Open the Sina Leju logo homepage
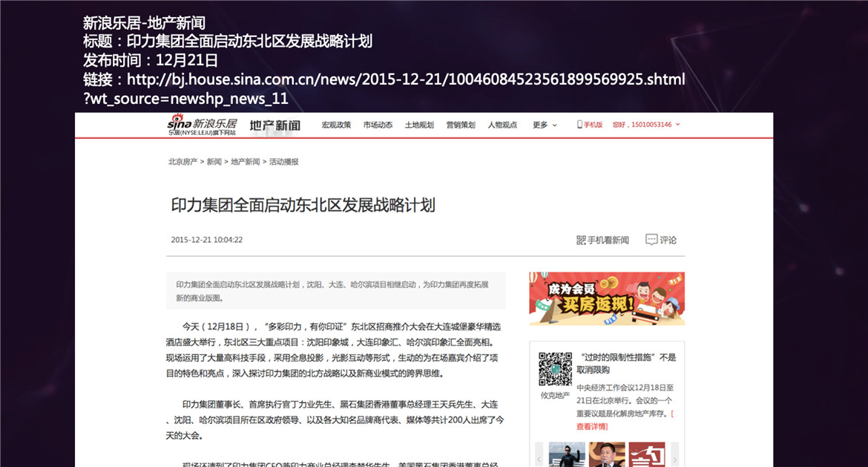 click(202, 125)
